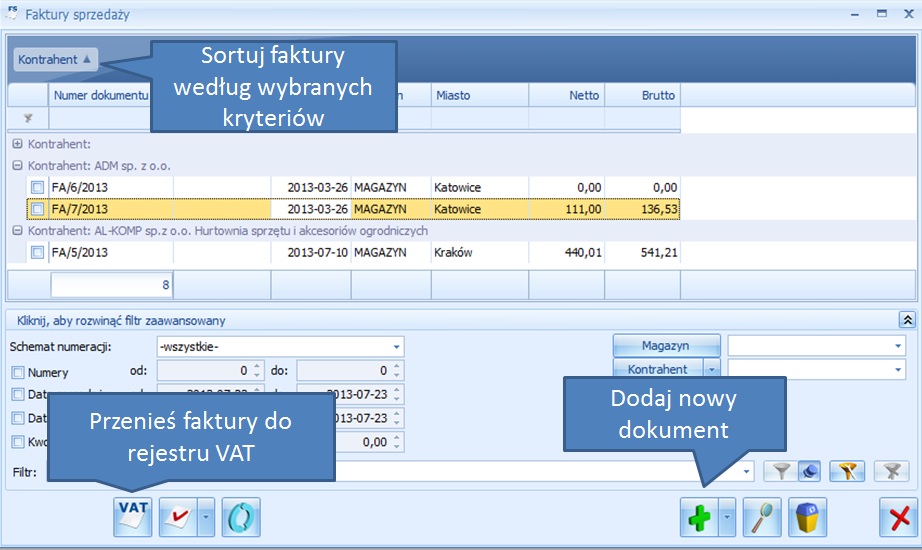Screen dimensions: 922x550
Task: Delete document using trash bin icon
Action: tap(808, 517)
